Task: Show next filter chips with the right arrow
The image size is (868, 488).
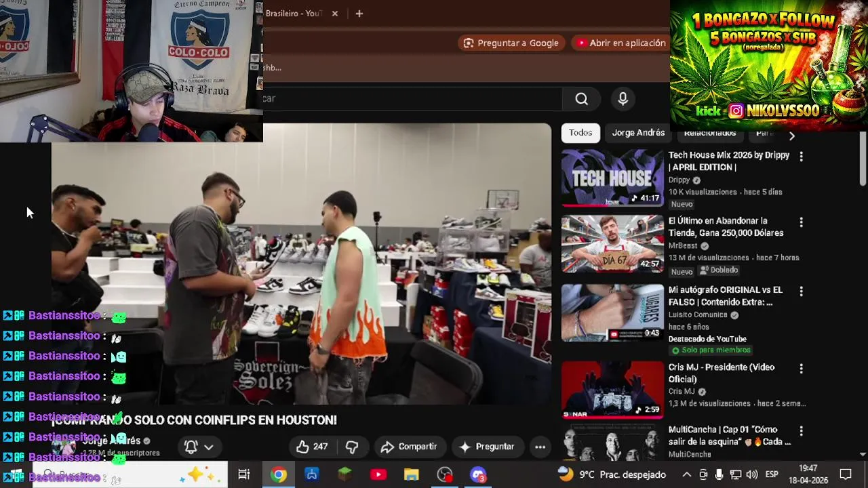Action: (x=791, y=136)
